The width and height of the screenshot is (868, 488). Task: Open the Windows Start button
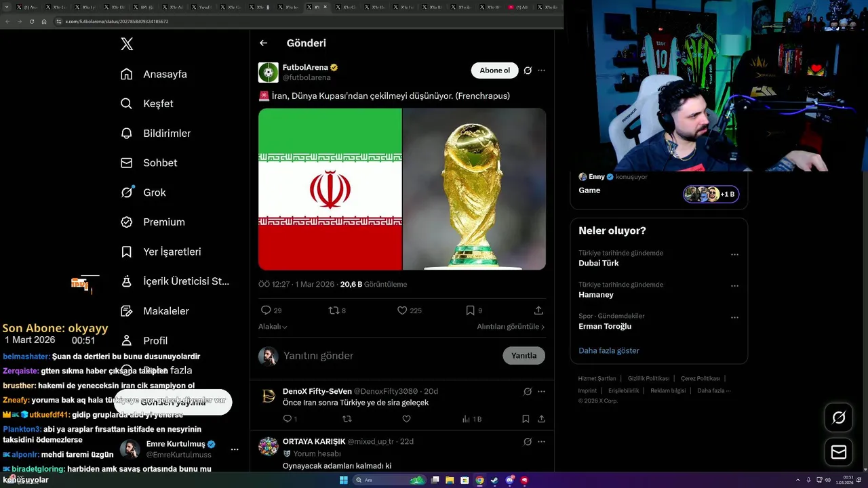click(x=344, y=480)
